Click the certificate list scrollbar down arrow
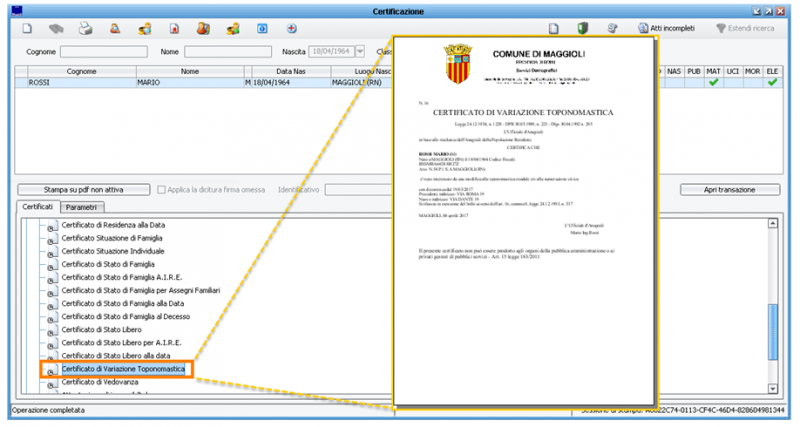The image size is (800, 427). [x=772, y=389]
